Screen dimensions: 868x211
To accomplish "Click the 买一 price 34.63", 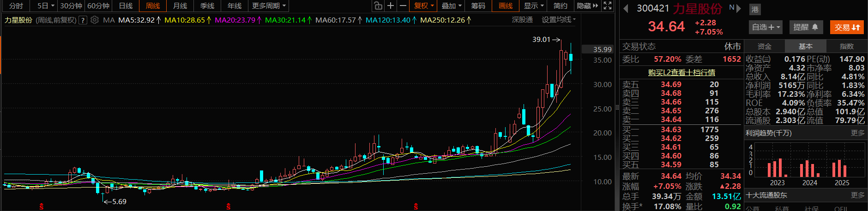I will click(671, 129).
